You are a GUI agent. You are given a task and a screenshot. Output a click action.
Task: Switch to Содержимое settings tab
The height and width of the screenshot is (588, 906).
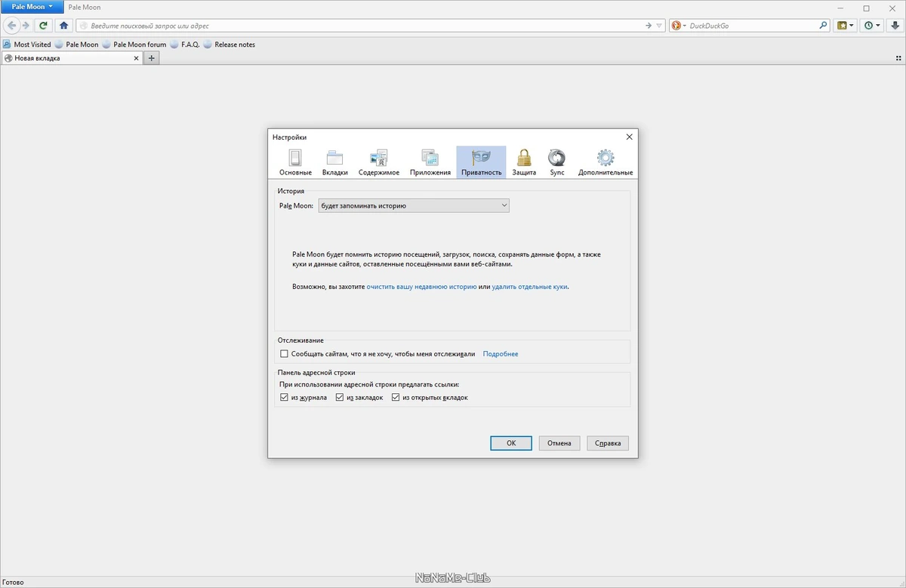(x=379, y=162)
